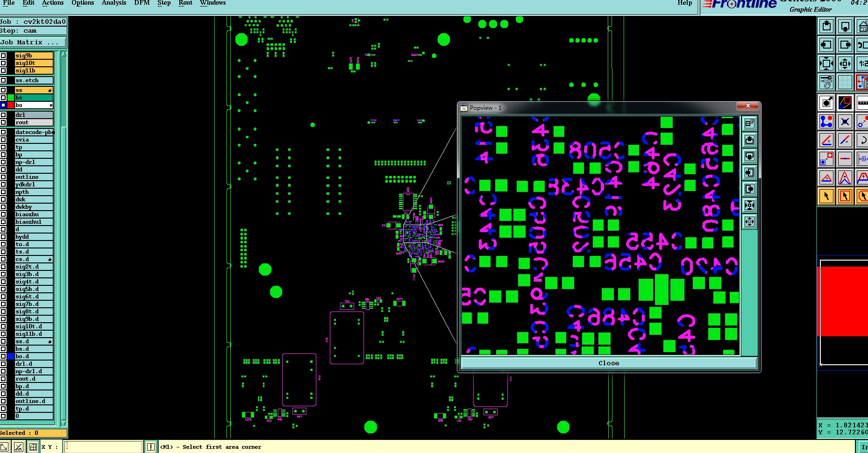
Task: Click the Job Matrix button
Action: [x=33, y=42]
